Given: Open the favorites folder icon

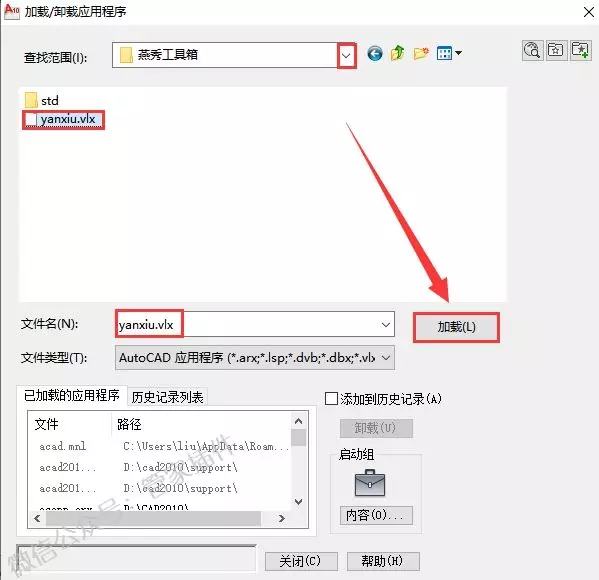Looking at the screenshot, I should [556, 50].
